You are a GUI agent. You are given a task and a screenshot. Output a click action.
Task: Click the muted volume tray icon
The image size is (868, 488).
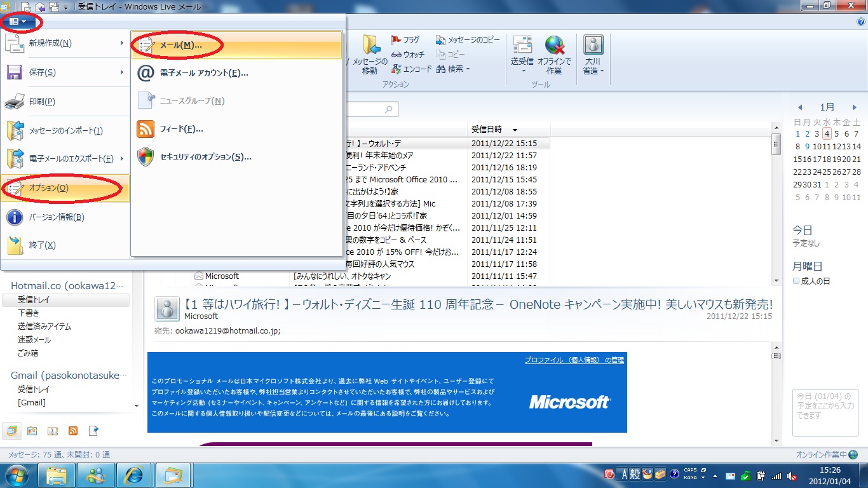coord(792,475)
